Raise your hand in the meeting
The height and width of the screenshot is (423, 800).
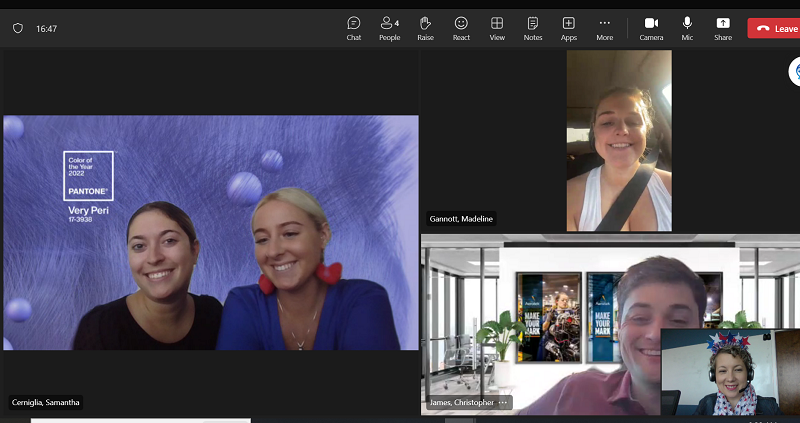(426, 29)
